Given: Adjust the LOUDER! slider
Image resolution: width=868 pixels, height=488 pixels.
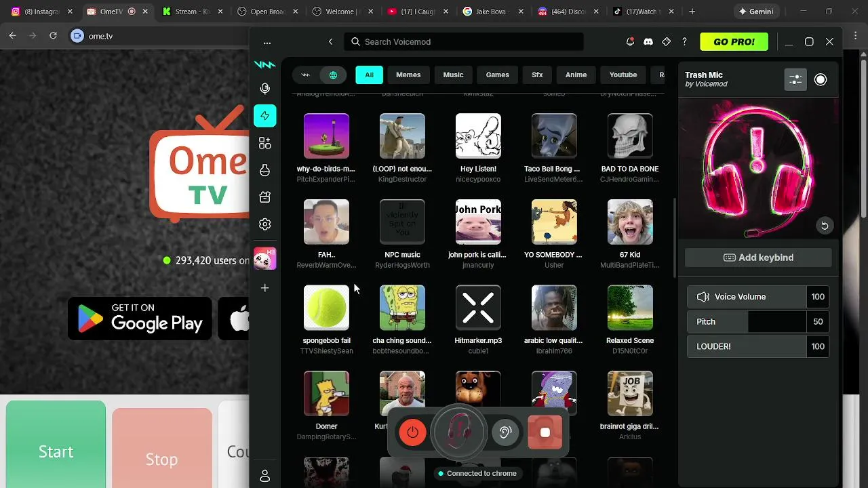Looking at the screenshot, I should [758, 346].
